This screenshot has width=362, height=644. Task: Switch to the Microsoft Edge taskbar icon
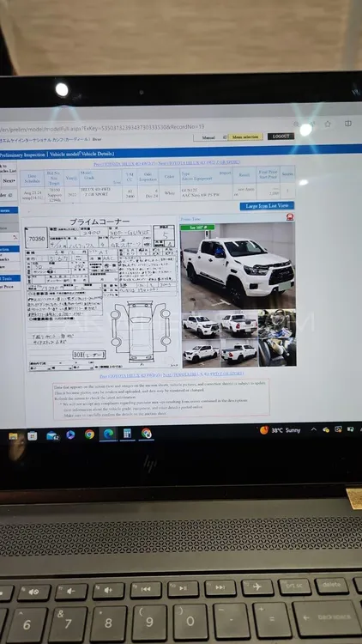(x=108, y=434)
